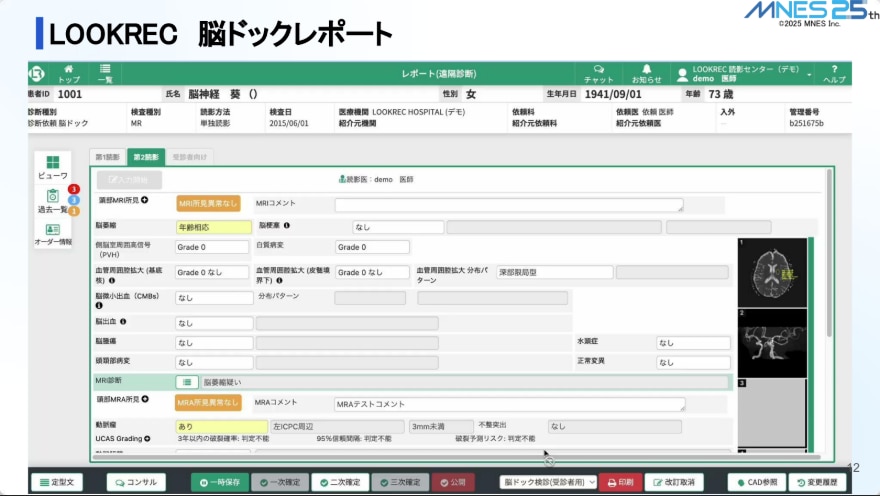Click plus icon next to 頭部MRI所見

pyautogui.click(x=145, y=200)
